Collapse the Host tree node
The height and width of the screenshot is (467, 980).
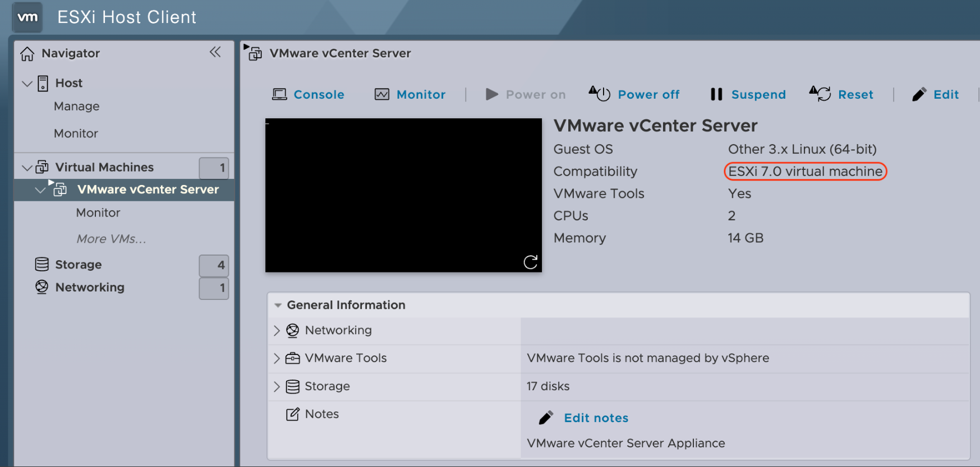pyautogui.click(x=27, y=84)
